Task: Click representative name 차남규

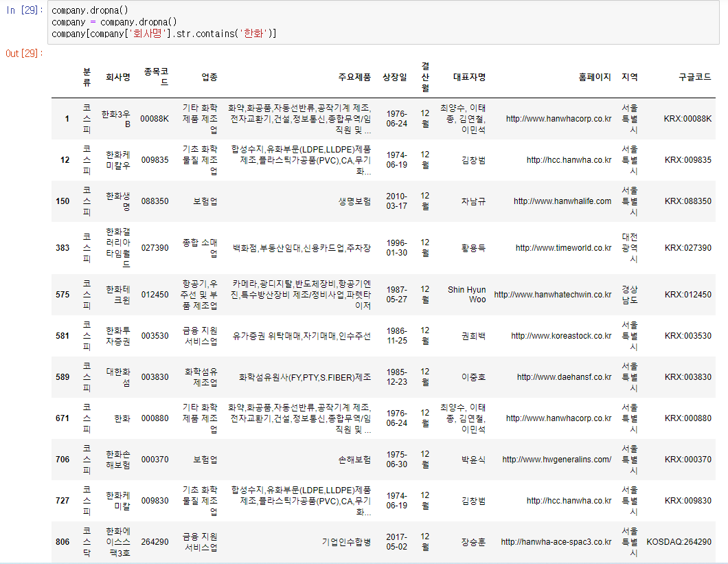Action: coord(474,202)
